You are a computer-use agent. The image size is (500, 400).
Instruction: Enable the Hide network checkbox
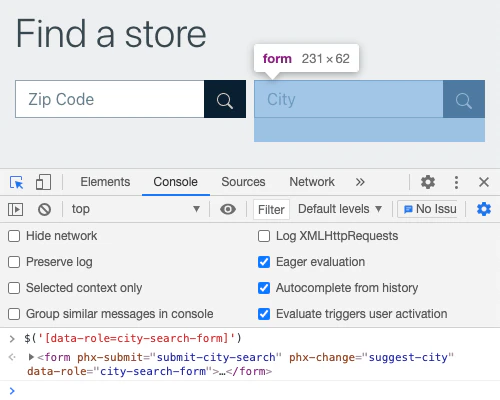tap(14, 236)
